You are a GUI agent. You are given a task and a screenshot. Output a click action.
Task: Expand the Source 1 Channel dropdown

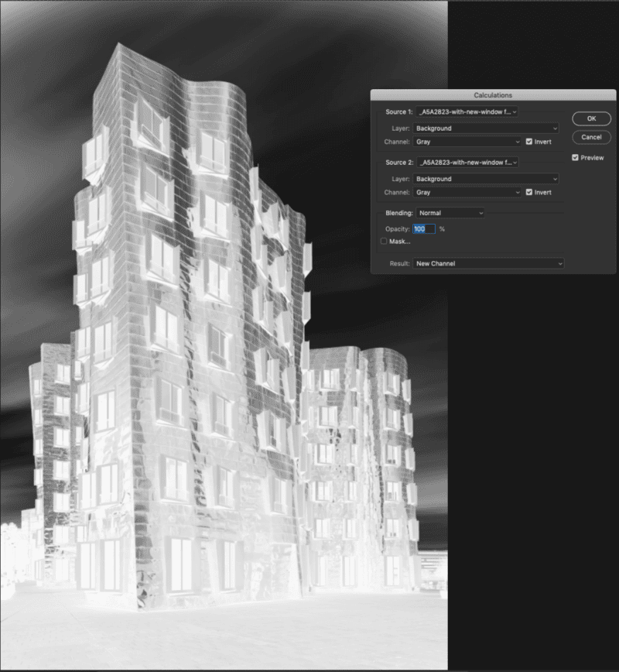467,142
